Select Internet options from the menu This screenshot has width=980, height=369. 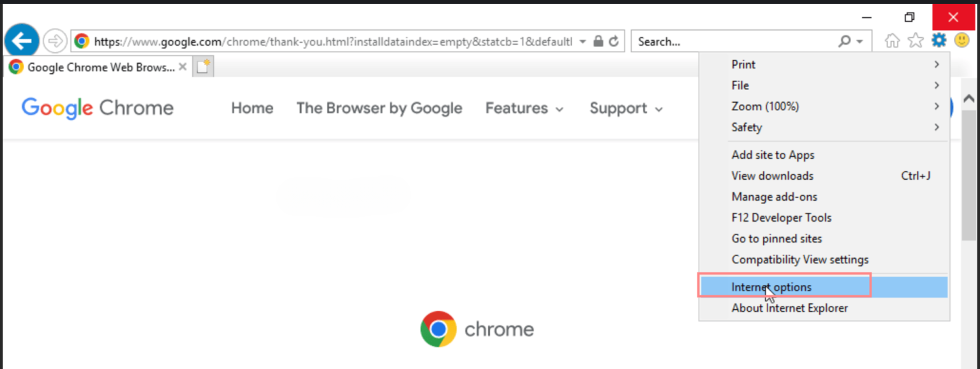tap(771, 287)
